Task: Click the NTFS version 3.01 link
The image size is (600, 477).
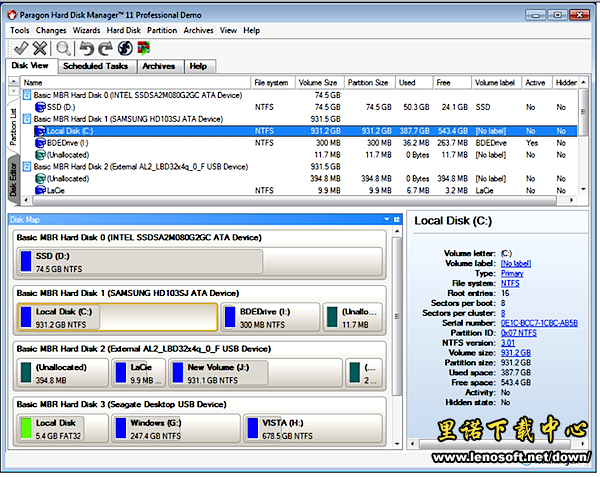Action: pyautogui.click(x=508, y=343)
